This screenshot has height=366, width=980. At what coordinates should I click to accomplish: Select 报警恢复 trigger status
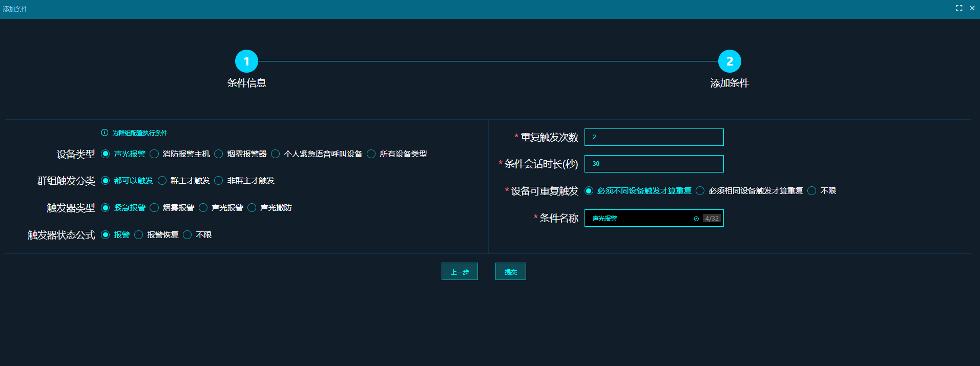coord(139,235)
